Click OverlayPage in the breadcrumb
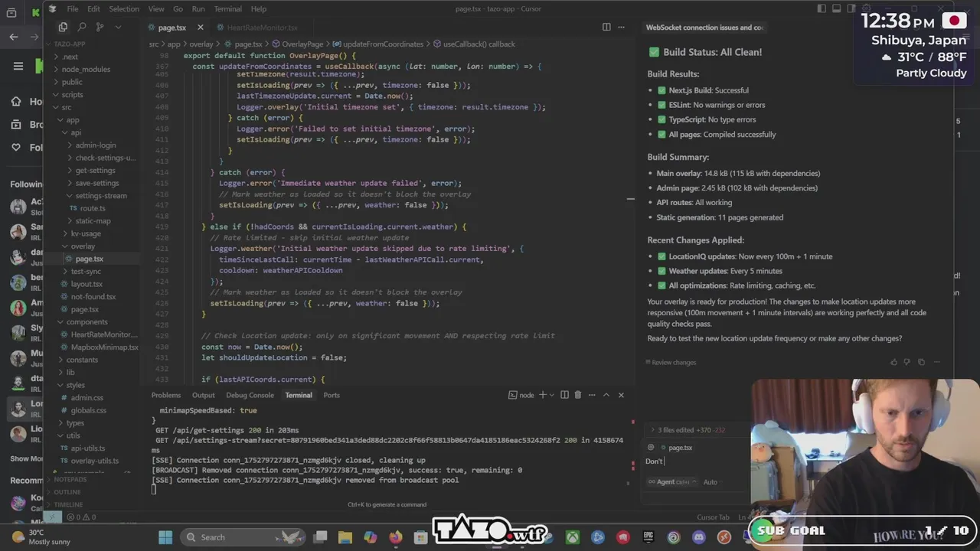This screenshot has height=551, width=980. pos(302,44)
